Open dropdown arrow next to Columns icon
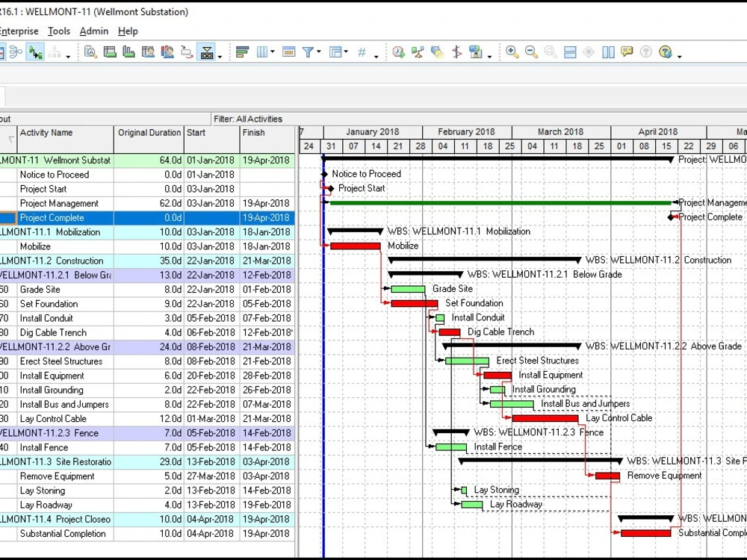The image size is (747, 560). click(x=273, y=52)
